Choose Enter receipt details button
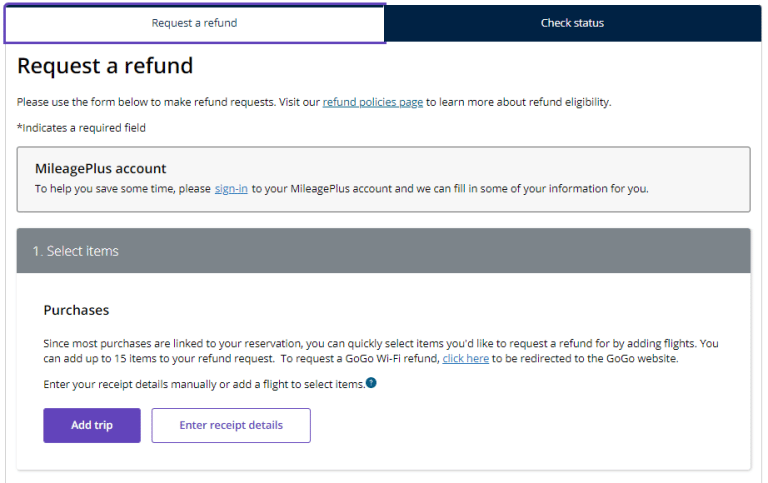Screen dimensions: 768x483 coord(231,425)
